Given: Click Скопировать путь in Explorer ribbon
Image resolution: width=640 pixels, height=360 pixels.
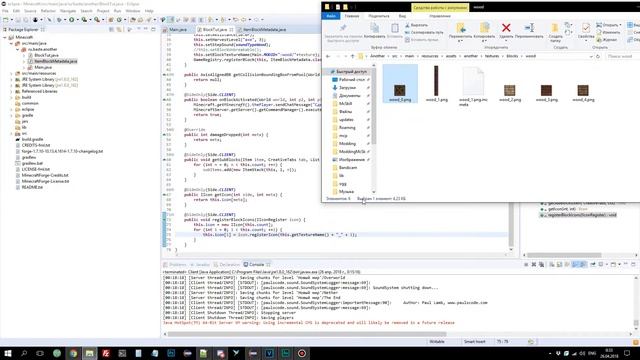Looking at the screenshot, I should click(x=424, y=32).
